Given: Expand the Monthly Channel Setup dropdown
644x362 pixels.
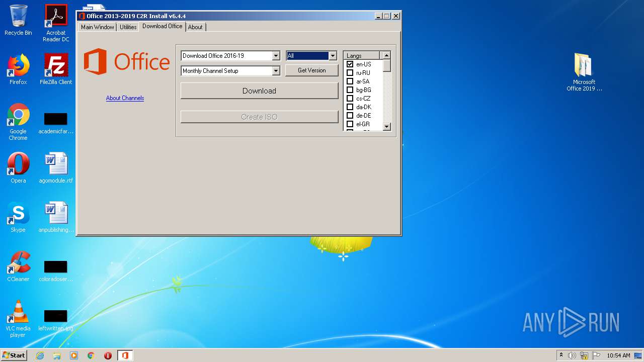Looking at the screenshot, I should [276, 71].
